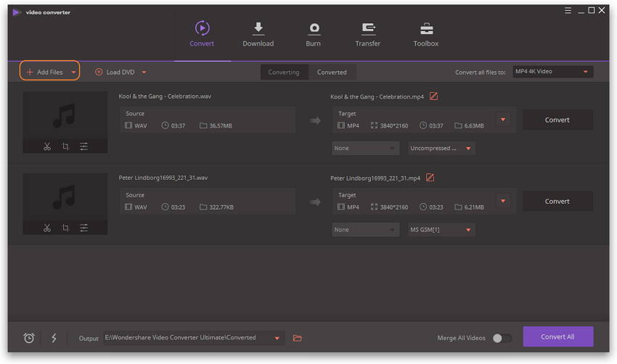Open the 'Uncompressed ...' audio dropdown

[x=441, y=148]
